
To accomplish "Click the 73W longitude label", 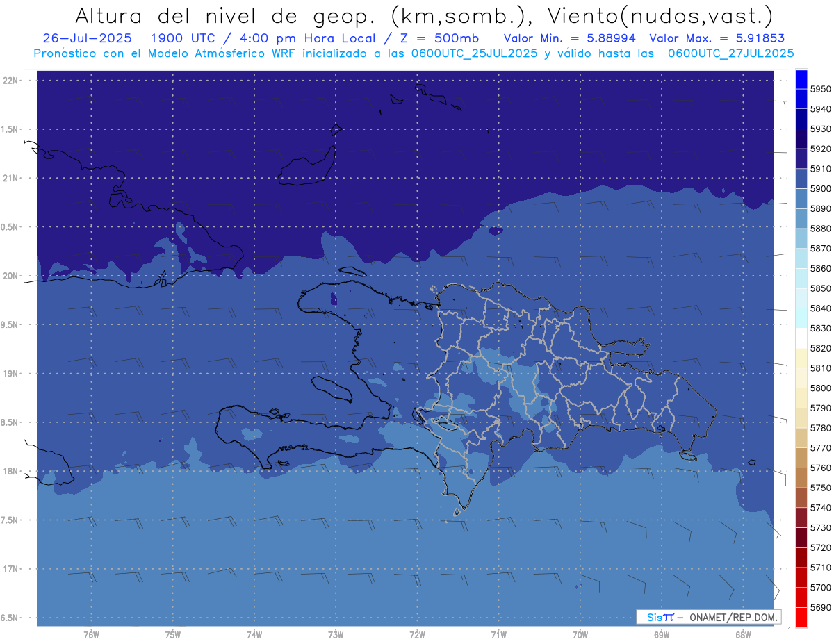I will click(336, 634).
